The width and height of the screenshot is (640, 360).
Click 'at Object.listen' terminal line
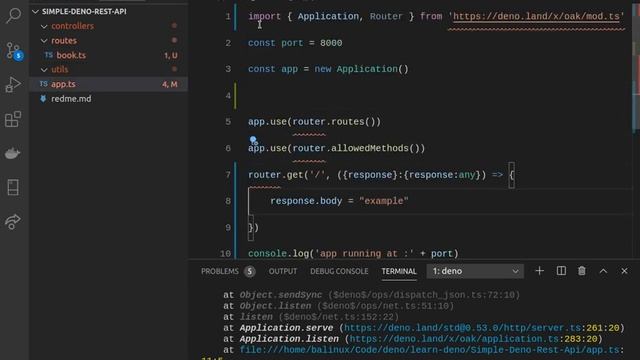(x=338, y=306)
